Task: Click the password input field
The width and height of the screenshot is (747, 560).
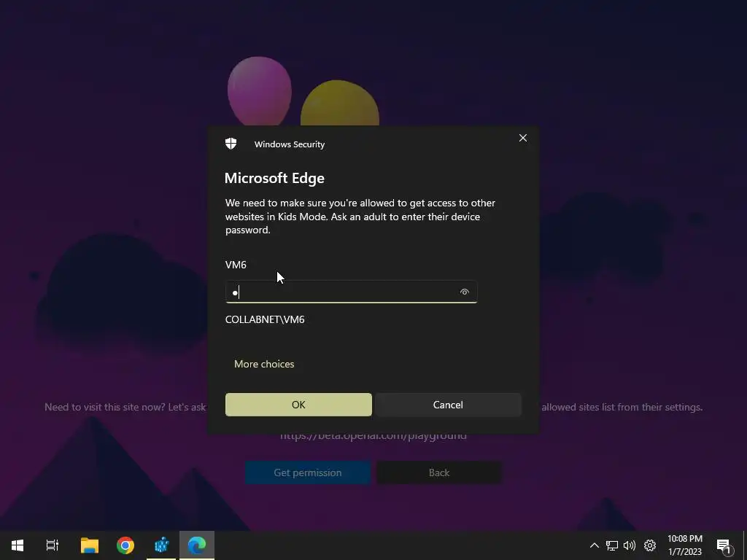Action: coord(351,292)
